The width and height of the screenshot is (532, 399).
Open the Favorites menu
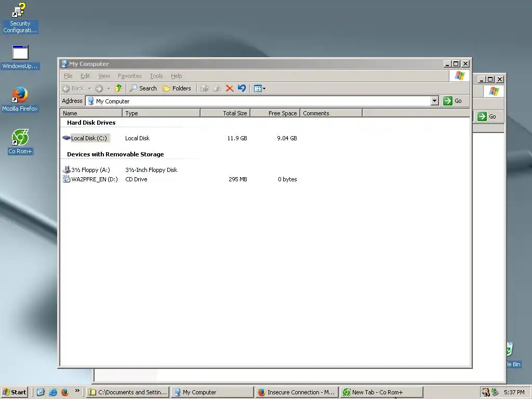pos(129,76)
